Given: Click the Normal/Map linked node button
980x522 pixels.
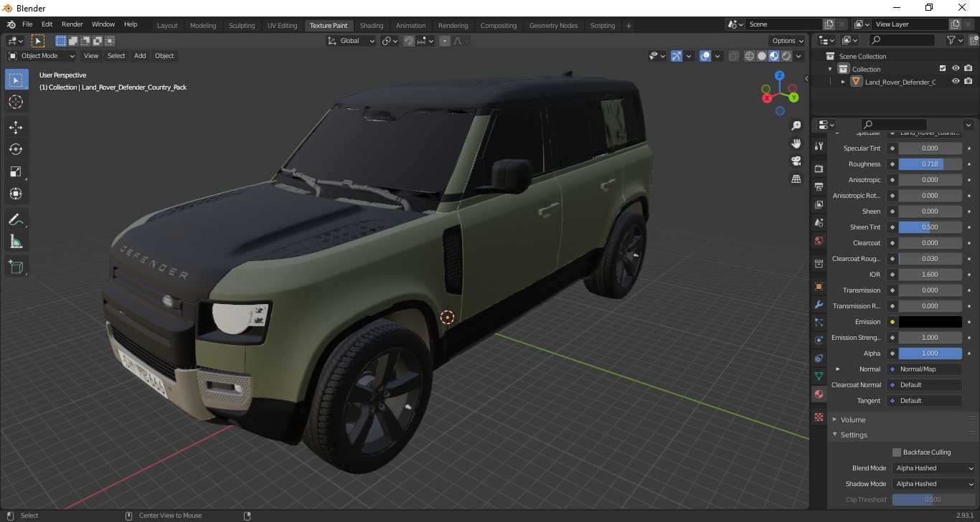Looking at the screenshot, I should [x=924, y=369].
